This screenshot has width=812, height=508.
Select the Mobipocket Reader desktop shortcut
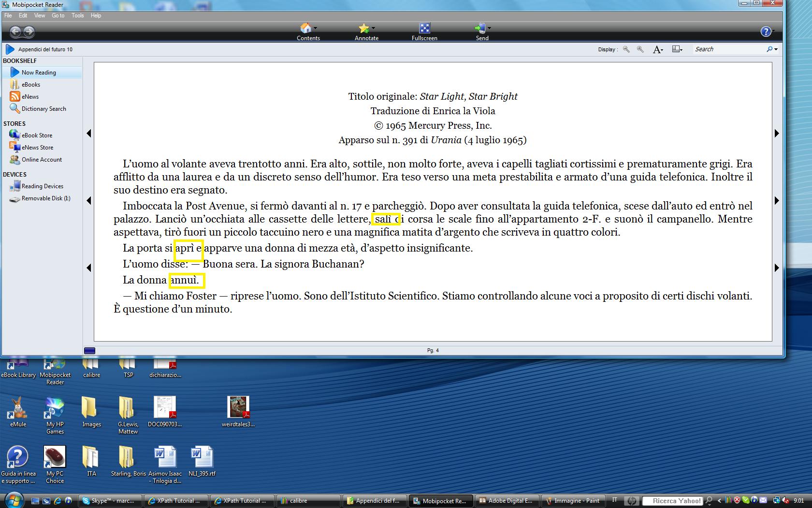55,371
